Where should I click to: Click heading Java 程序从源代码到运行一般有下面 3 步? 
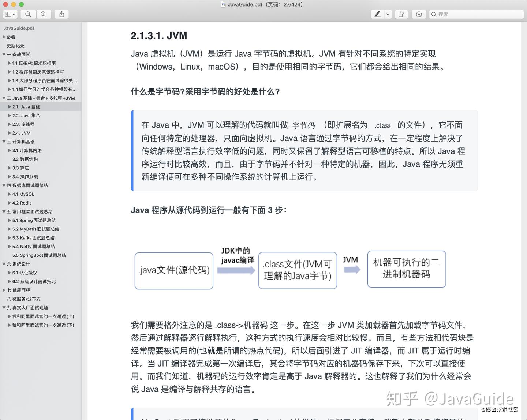point(209,210)
